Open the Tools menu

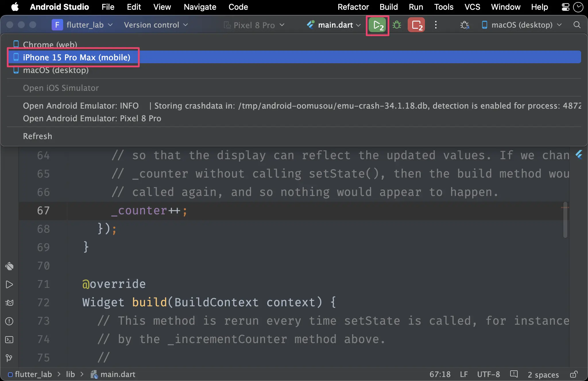[444, 7]
